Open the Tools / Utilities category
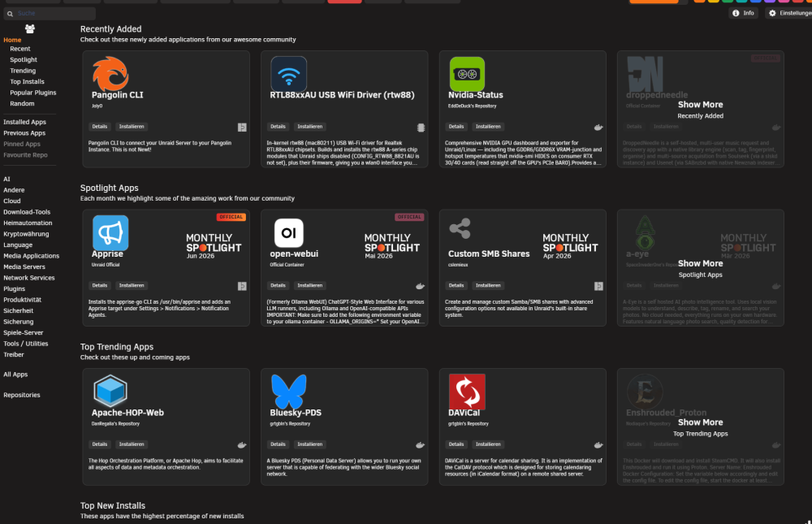Image resolution: width=812 pixels, height=524 pixels. click(x=26, y=343)
